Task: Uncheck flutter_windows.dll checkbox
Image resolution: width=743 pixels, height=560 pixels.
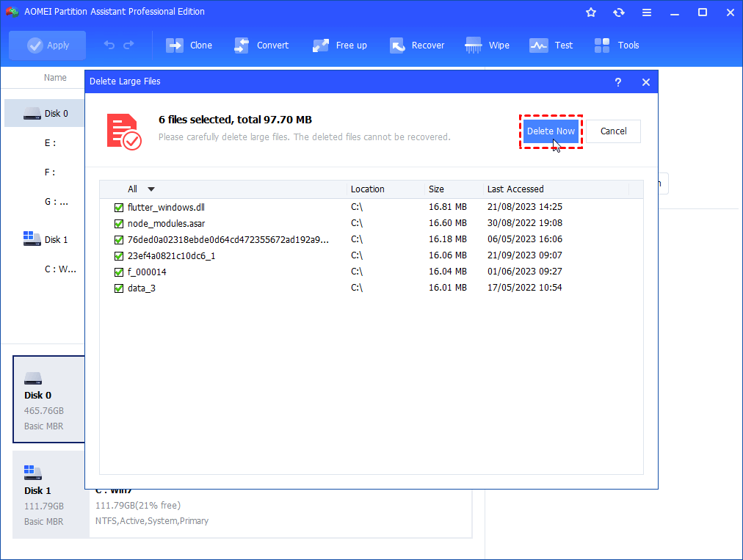Action: click(119, 208)
